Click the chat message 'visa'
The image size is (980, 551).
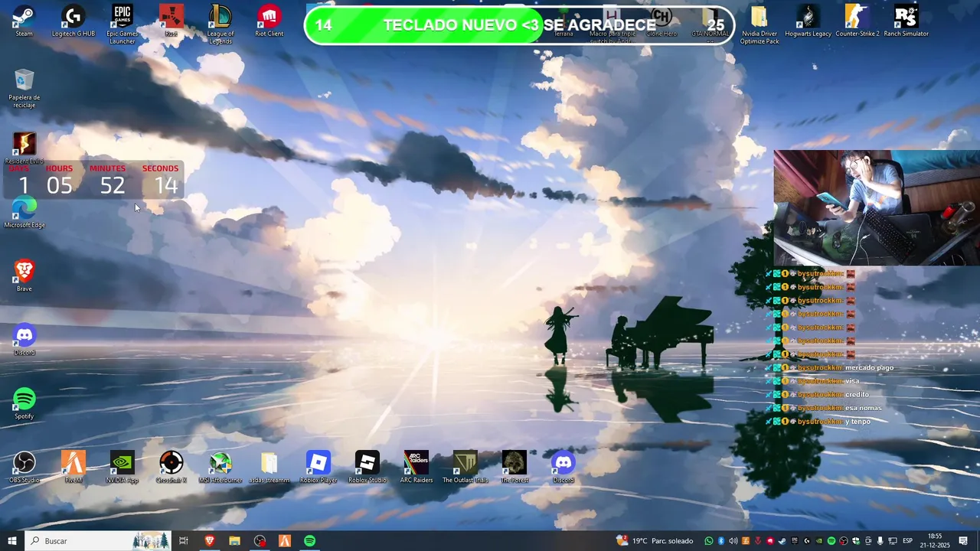(851, 381)
